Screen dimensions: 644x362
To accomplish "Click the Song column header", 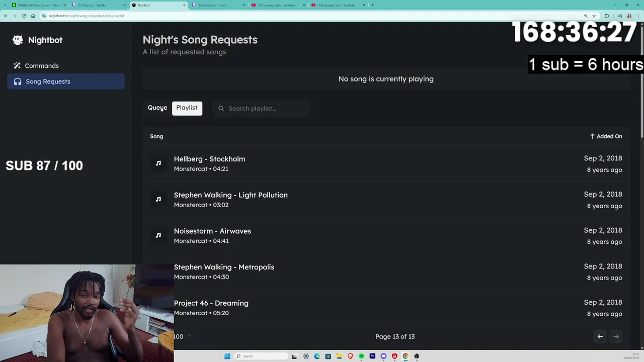I will pyautogui.click(x=156, y=136).
